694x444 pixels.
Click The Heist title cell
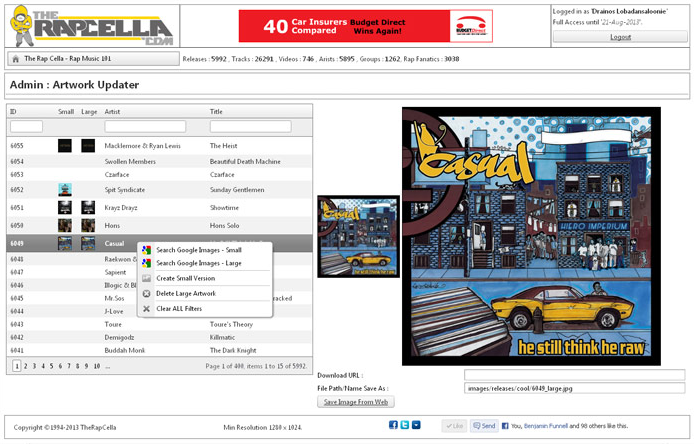point(224,146)
